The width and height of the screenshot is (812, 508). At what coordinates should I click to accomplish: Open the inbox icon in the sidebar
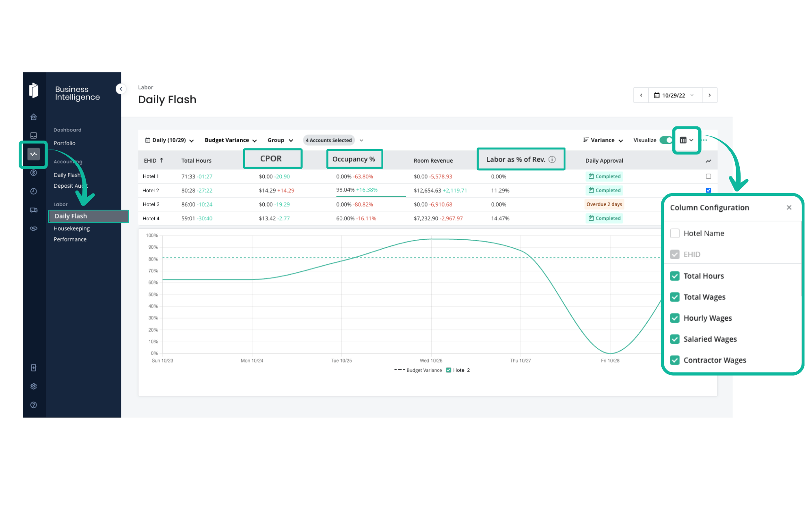coord(34,135)
